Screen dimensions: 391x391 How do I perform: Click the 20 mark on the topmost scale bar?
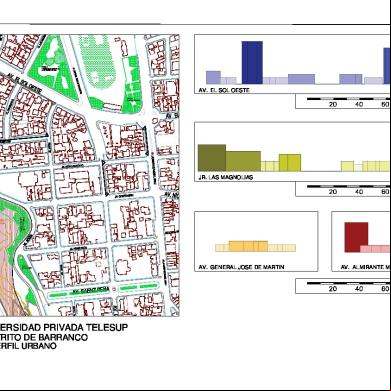click(333, 104)
